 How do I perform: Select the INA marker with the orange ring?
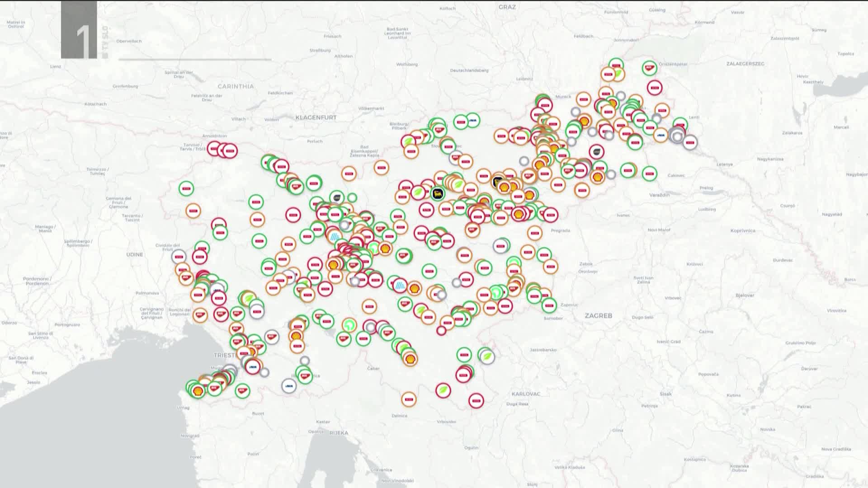pos(661,135)
